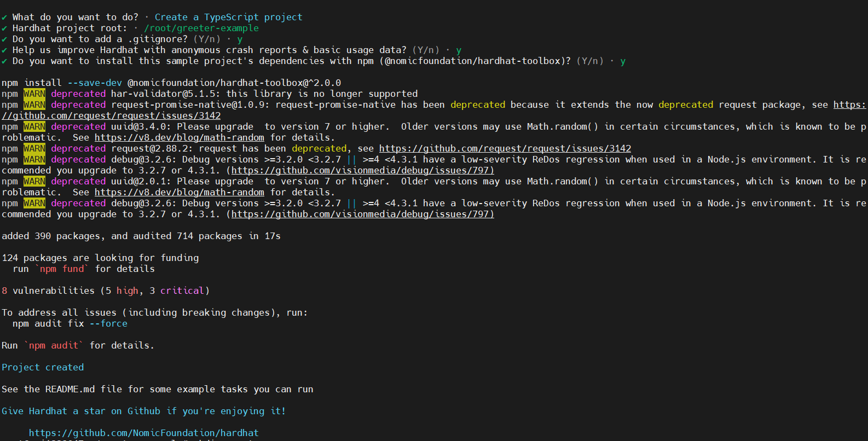Open the request issues 3142 link on the request@2.88.2 line
The height and width of the screenshot is (441, 868).
[x=505, y=148]
